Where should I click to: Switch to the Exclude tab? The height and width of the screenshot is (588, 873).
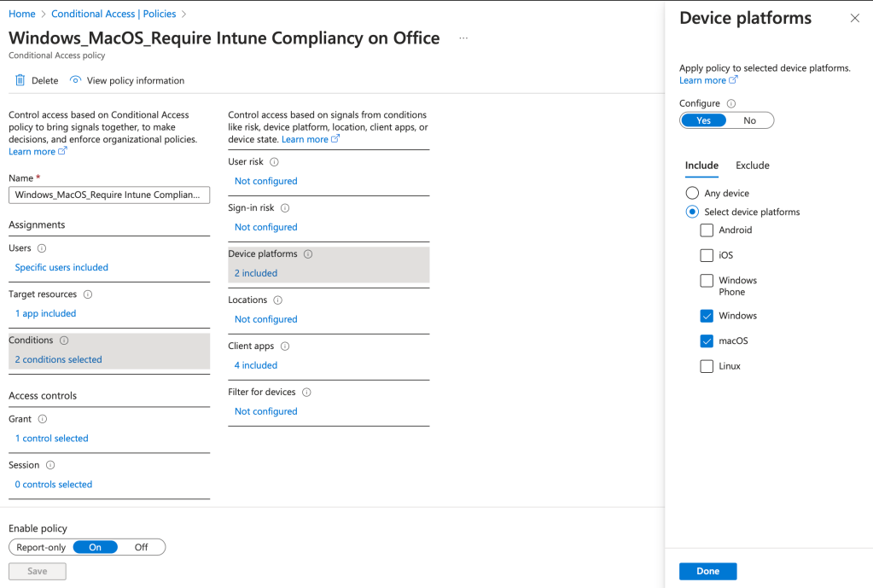tap(753, 166)
